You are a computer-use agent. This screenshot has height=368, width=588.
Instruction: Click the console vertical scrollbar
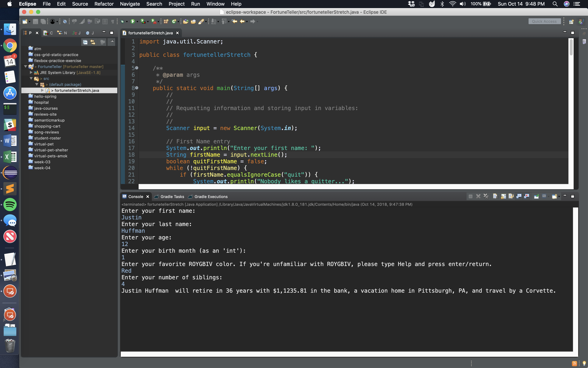[x=575, y=279]
